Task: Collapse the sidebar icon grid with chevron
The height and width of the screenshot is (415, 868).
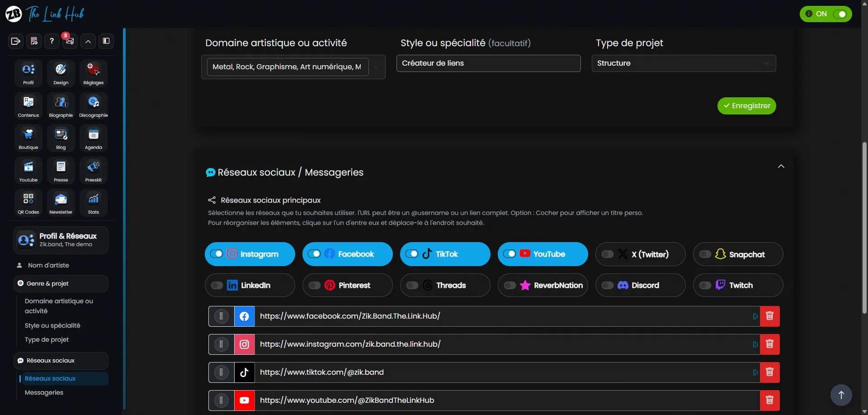Action: [x=88, y=41]
